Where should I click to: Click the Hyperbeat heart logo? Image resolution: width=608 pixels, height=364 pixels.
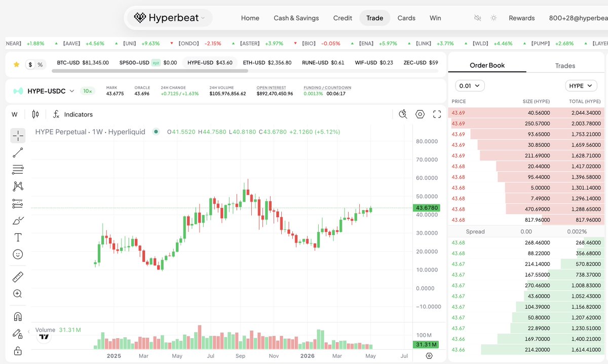point(140,18)
